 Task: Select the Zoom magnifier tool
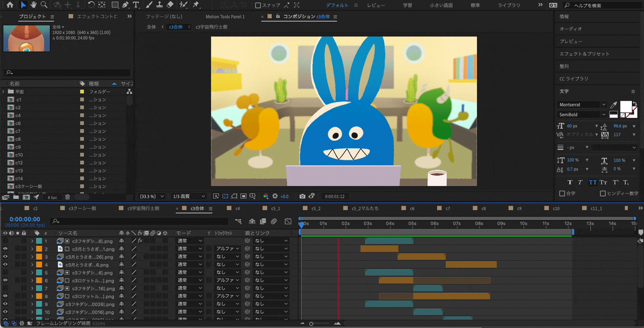44,5
